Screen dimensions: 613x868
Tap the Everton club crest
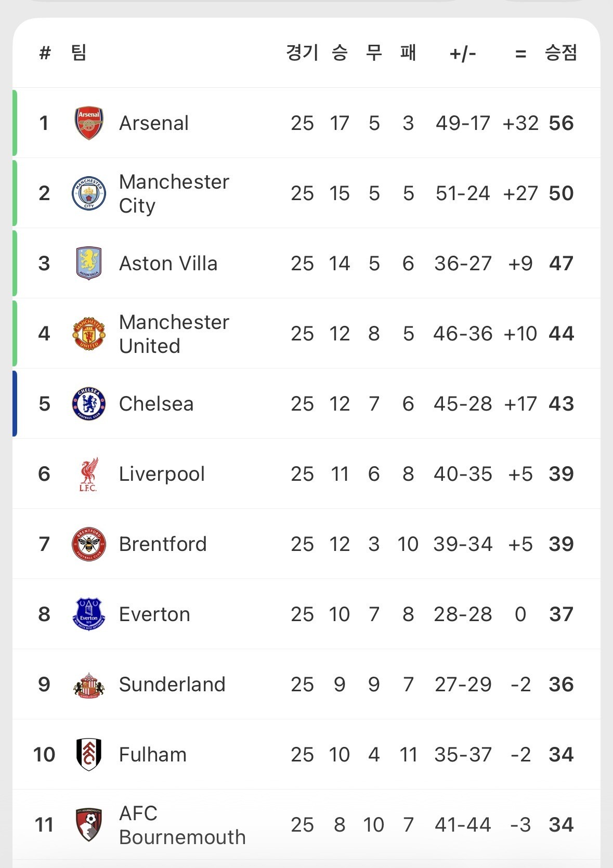pyautogui.click(x=89, y=614)
